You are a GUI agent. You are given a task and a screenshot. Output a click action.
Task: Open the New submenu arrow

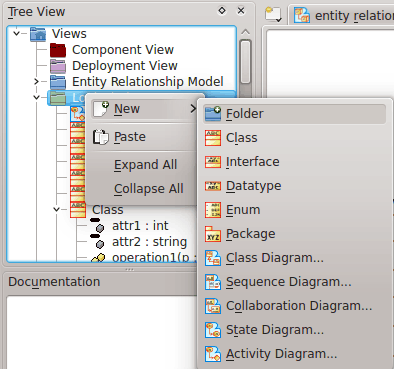193,109
